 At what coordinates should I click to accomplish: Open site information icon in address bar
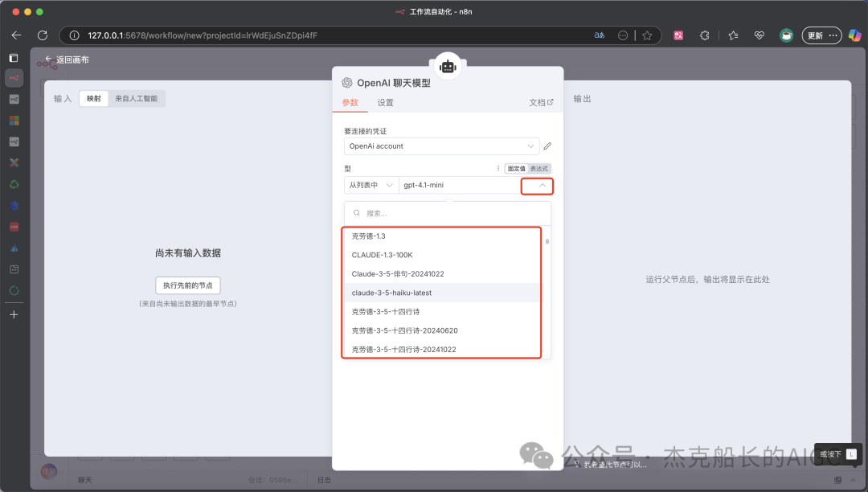tap(74, 35)
